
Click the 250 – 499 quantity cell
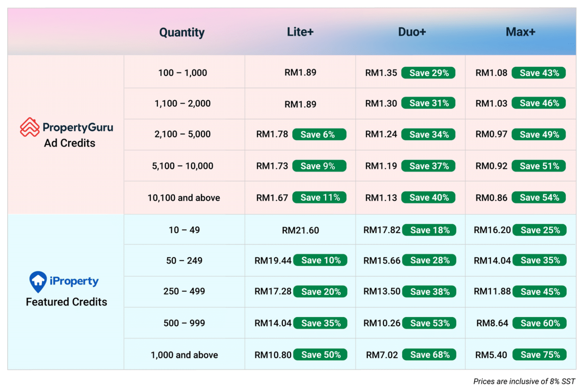(x=184, y=291)
